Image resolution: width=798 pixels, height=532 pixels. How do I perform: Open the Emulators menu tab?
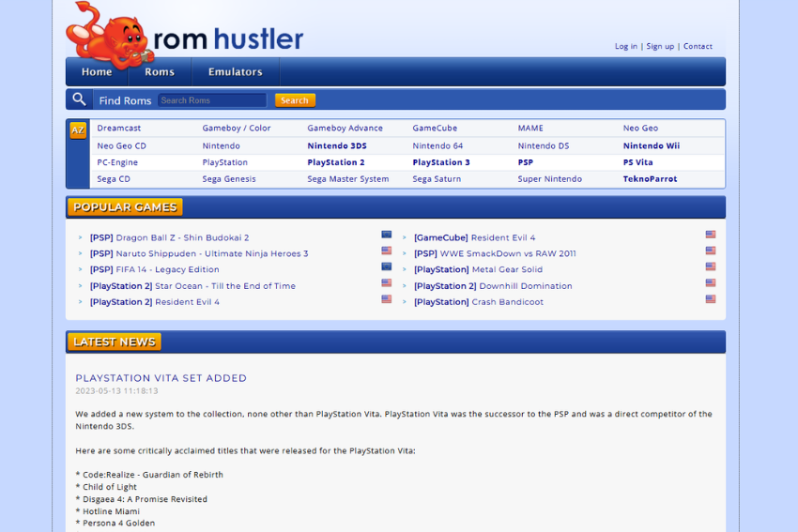235,71
